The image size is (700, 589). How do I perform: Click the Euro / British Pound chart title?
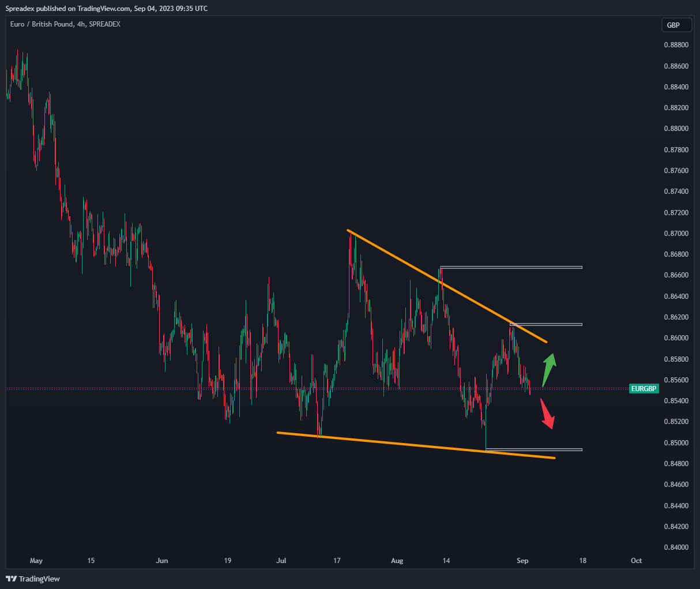click(65, 24)
